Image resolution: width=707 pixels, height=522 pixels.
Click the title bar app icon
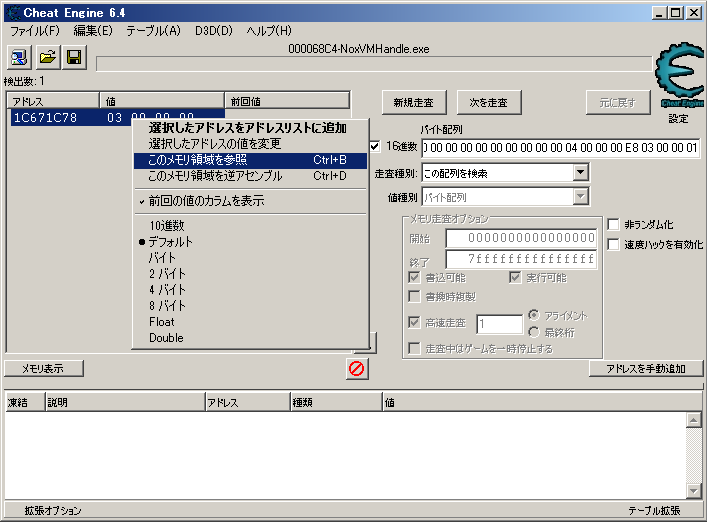[x=14, y=13]
